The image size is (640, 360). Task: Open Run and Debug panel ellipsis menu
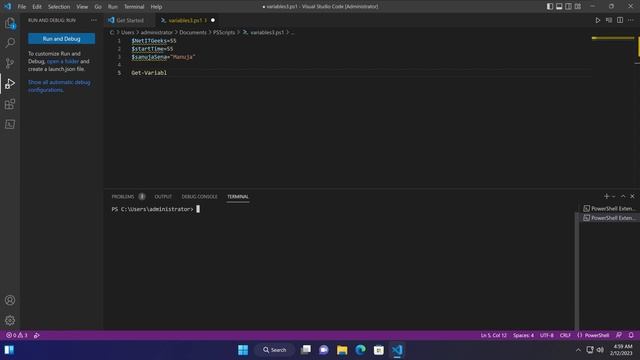point(94,20)
